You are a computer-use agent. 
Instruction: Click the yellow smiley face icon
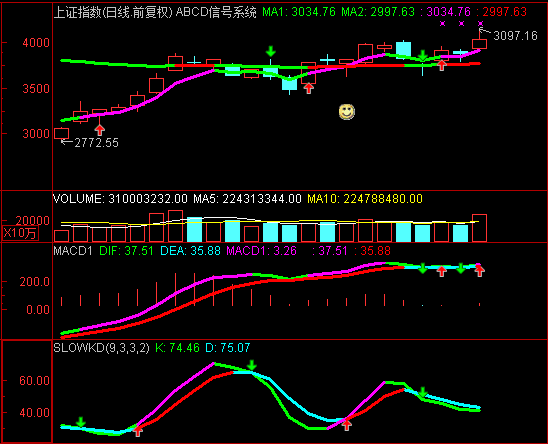pyautogui.click(x=347, y=112)
